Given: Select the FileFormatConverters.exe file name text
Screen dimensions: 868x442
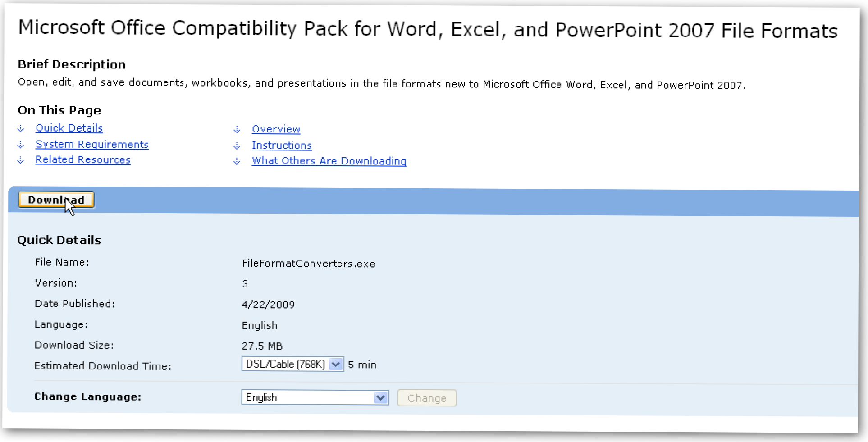Looking at the screenshot, I should pyautogui.click(x=308, y=264).
